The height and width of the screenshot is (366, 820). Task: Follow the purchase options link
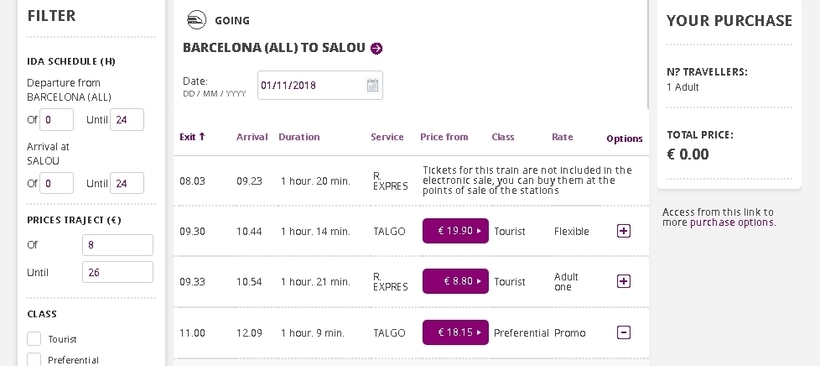point(732,222)
